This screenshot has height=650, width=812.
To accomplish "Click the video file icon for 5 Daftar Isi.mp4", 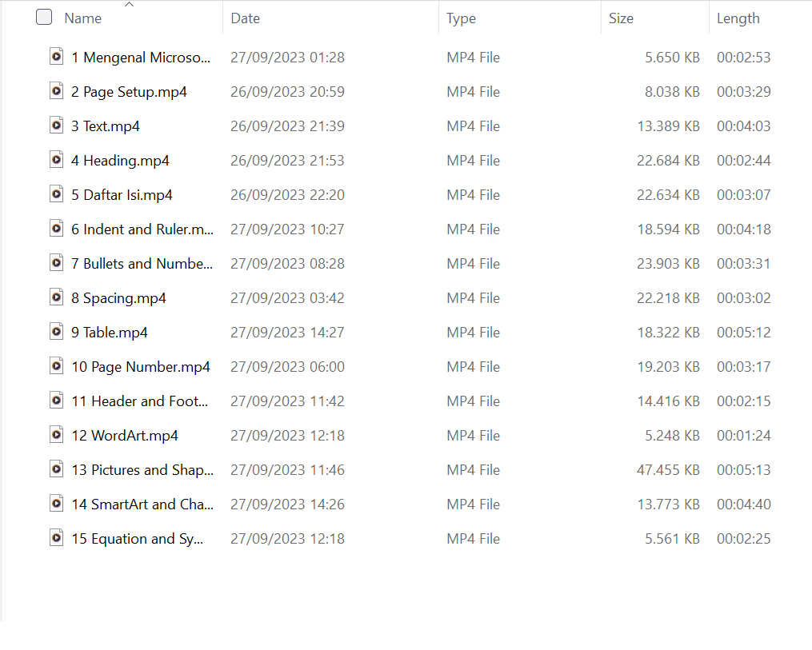I will [x=56, y=194].
